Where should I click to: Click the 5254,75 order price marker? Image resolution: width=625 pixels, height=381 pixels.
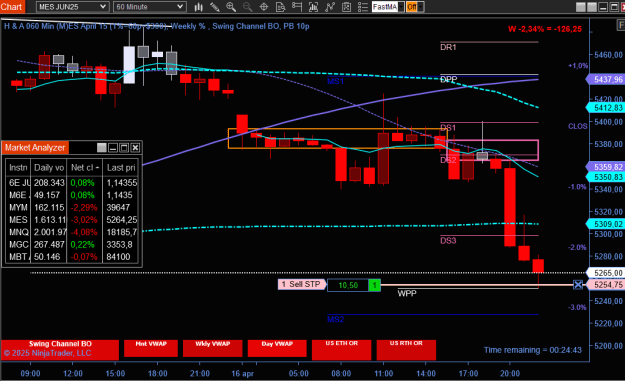pyautogui.click(x=606, y=285)
